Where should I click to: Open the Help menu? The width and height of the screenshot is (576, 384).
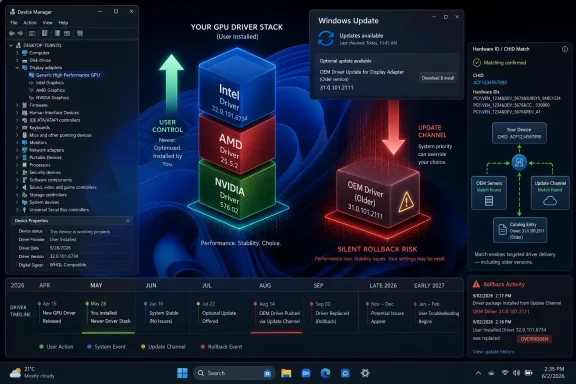point(63,23)
